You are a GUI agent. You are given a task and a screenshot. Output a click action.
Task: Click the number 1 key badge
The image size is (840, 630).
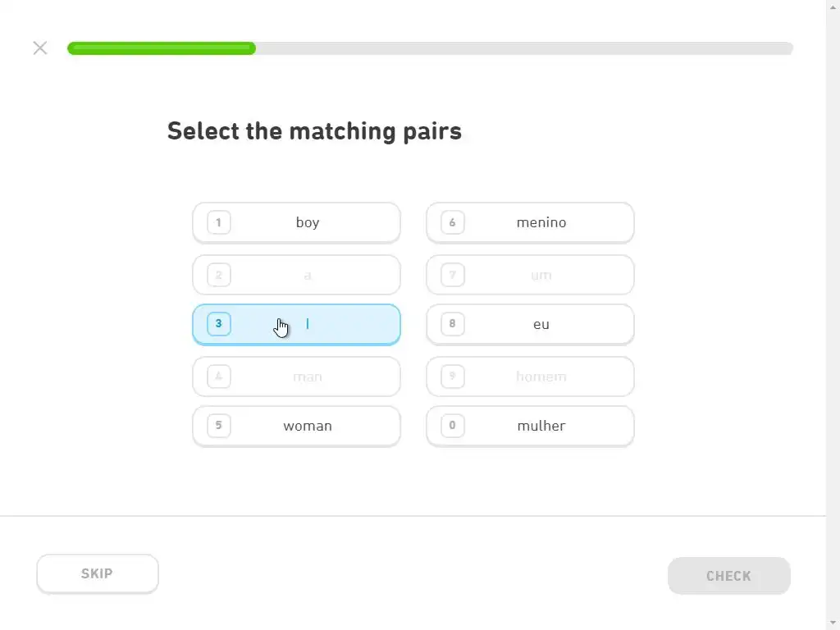218,222
